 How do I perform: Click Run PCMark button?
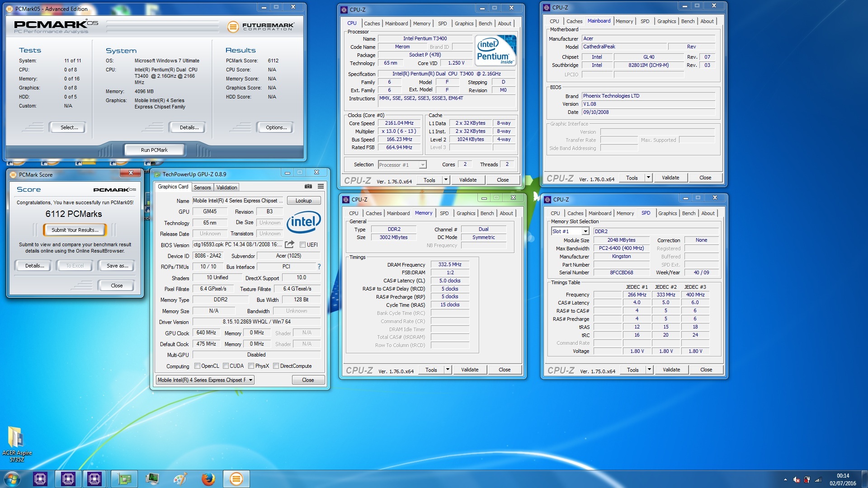(x=154, y=150)
